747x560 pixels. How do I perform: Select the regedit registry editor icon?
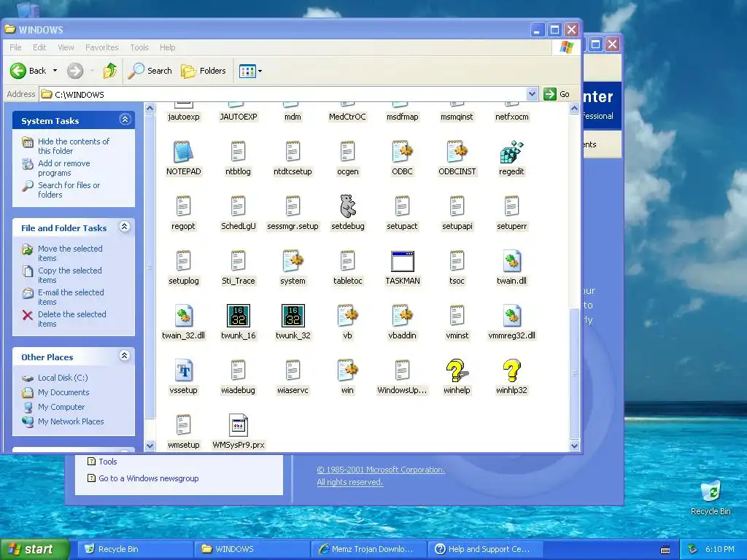(511, 152)
